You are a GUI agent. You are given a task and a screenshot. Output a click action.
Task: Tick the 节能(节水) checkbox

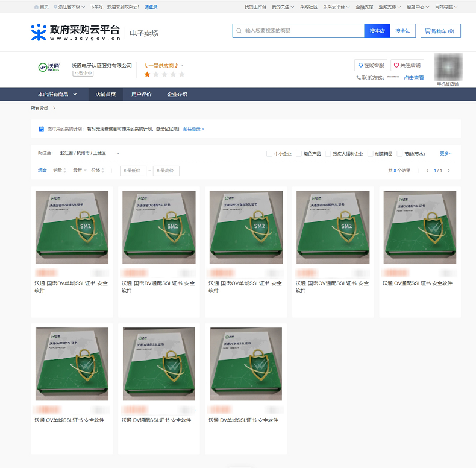[x=399, y=154]
